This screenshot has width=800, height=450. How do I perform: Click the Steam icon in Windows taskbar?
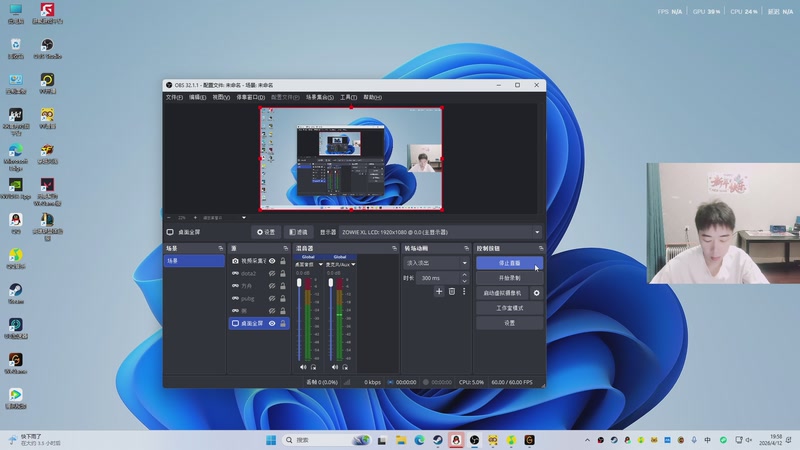437,440
